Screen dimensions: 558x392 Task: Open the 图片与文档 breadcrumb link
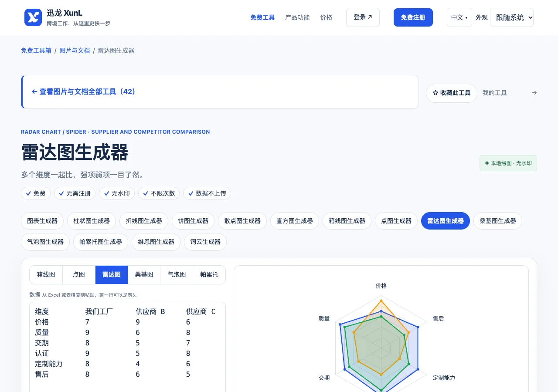click(75, 51)
